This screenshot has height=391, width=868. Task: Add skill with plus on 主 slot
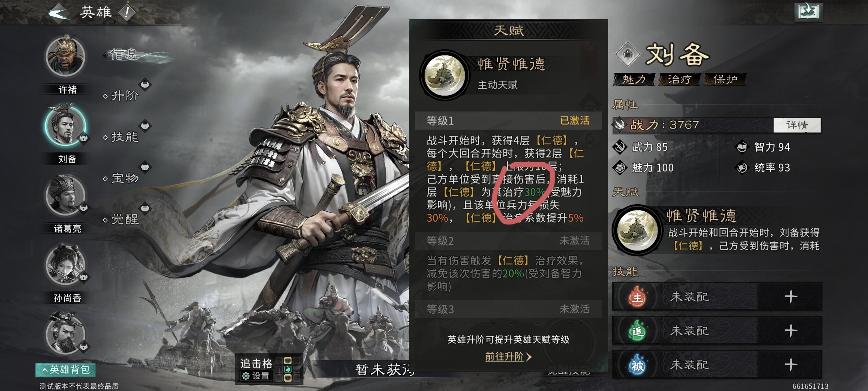(791, 297)
